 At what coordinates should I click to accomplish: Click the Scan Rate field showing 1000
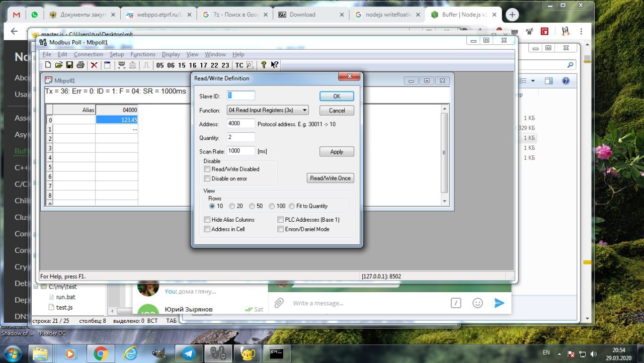[x=241, y=151]
